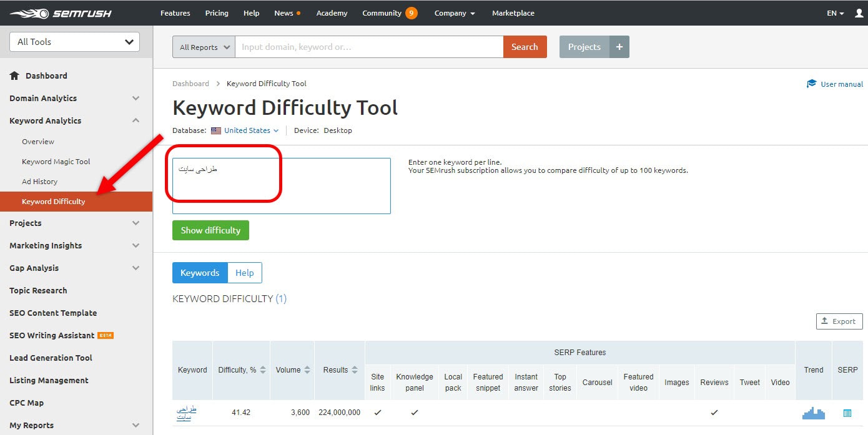
Task: Open the All Reports dropdown
Action: click(x=203, y=46)
